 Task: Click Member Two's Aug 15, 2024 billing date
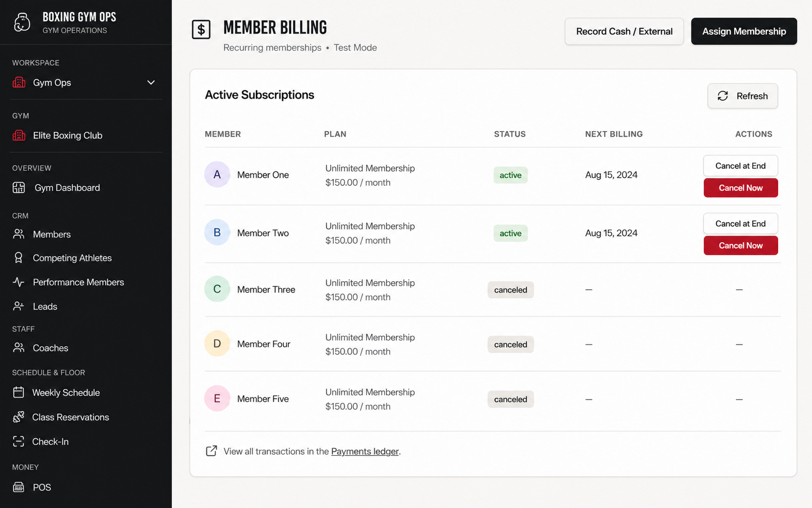pos(611,233)
